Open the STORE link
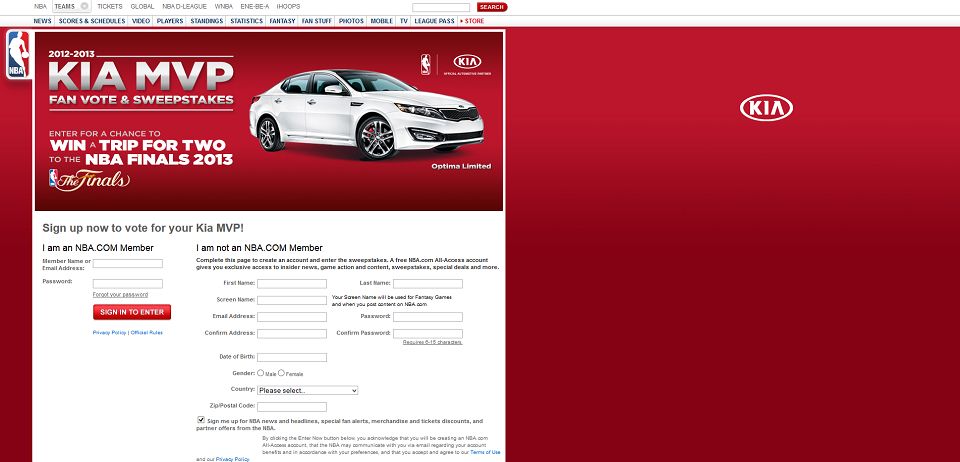 click(x=473, y=21)
